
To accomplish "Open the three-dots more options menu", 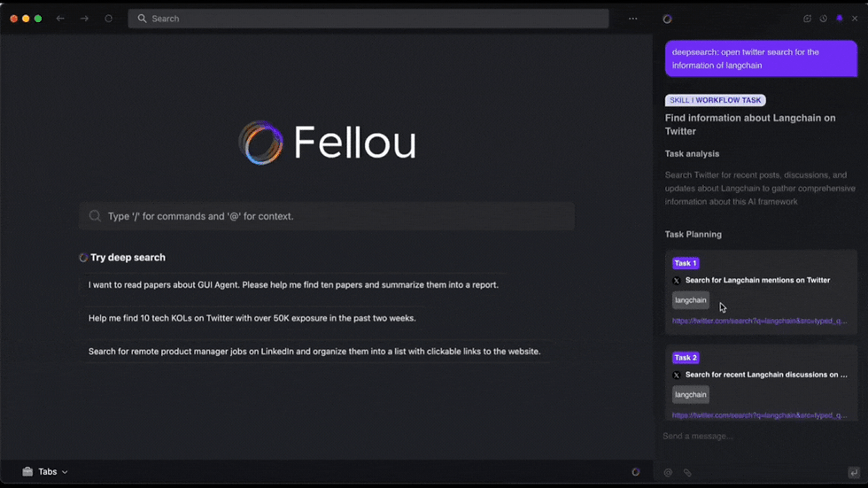I will pos(632,19).
